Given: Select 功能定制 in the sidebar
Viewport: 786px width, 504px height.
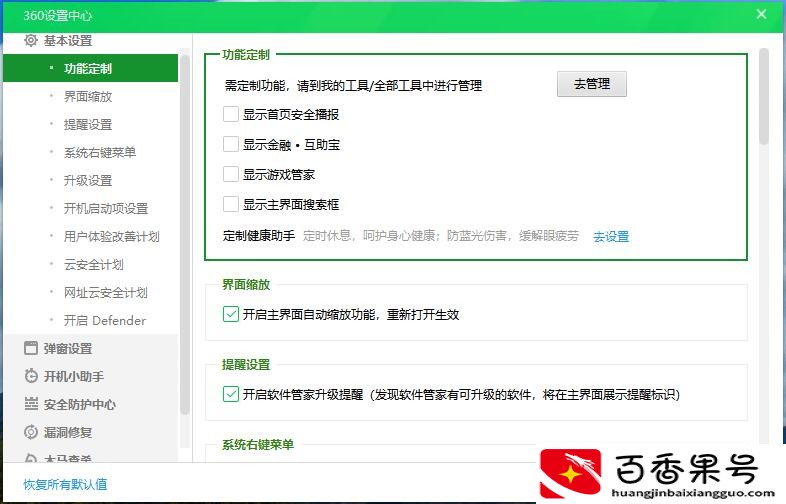Looking at the screenshot, I should pyautogui.click(x=90, y=68).
